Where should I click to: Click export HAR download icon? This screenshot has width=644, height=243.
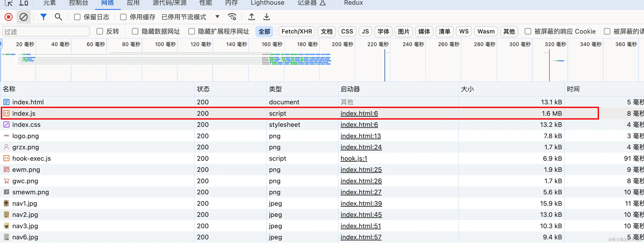266,17
